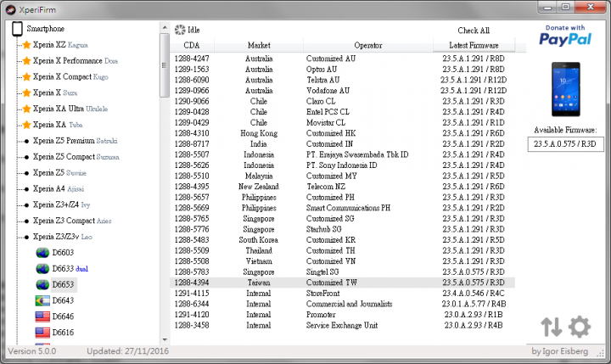Select the Starhub SG operator row
The image size is (611, 364).
(x=343, y=229)
